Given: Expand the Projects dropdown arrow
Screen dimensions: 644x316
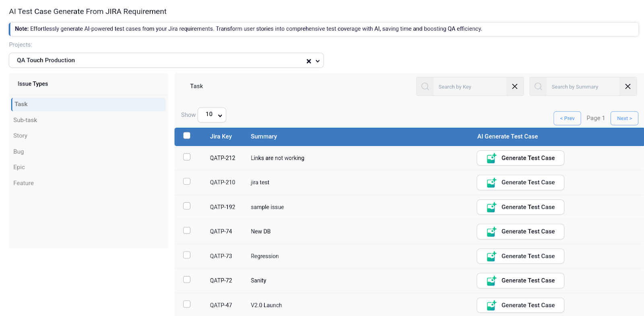Looking at the screenshot, I should pos(318,61).
